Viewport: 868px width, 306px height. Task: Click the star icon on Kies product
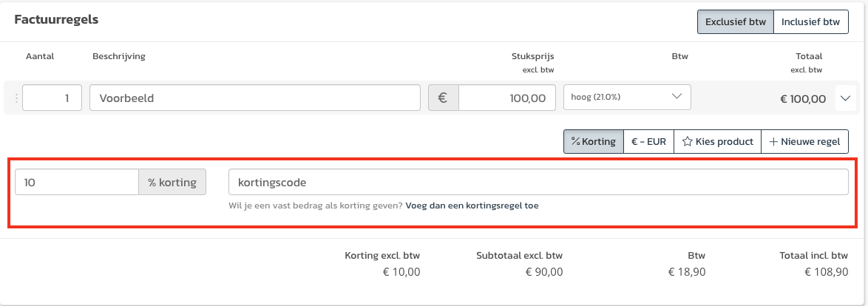point(688,142)
